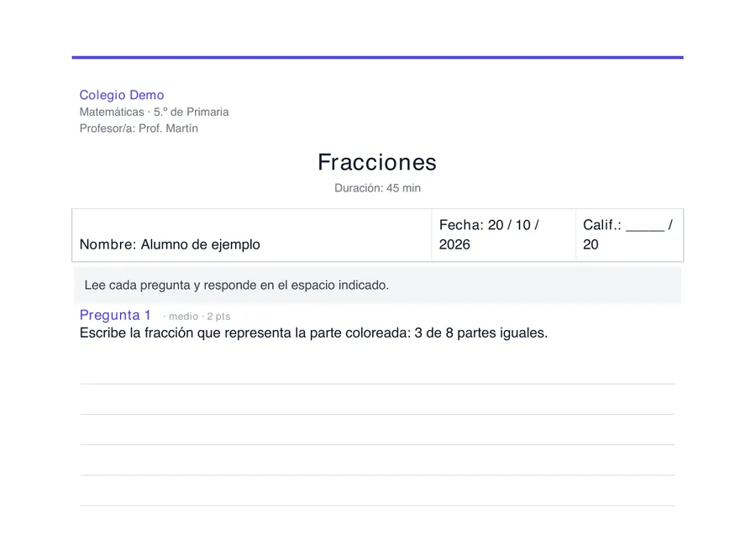Click the '· medio · 2 pts' difficulty label
Image resolution: width=756 pixels, height=534 pixels.
pyautogui.click(x=197, y=317)
